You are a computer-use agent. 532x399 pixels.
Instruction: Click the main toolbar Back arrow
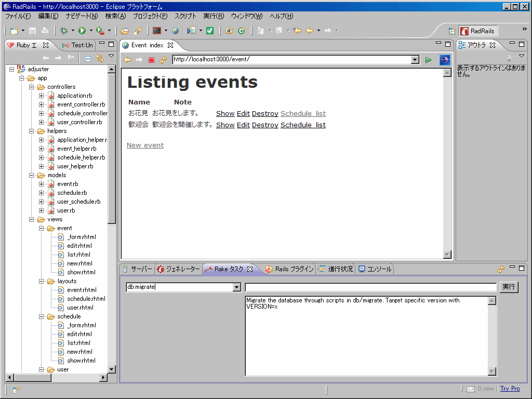click(310, 31)
